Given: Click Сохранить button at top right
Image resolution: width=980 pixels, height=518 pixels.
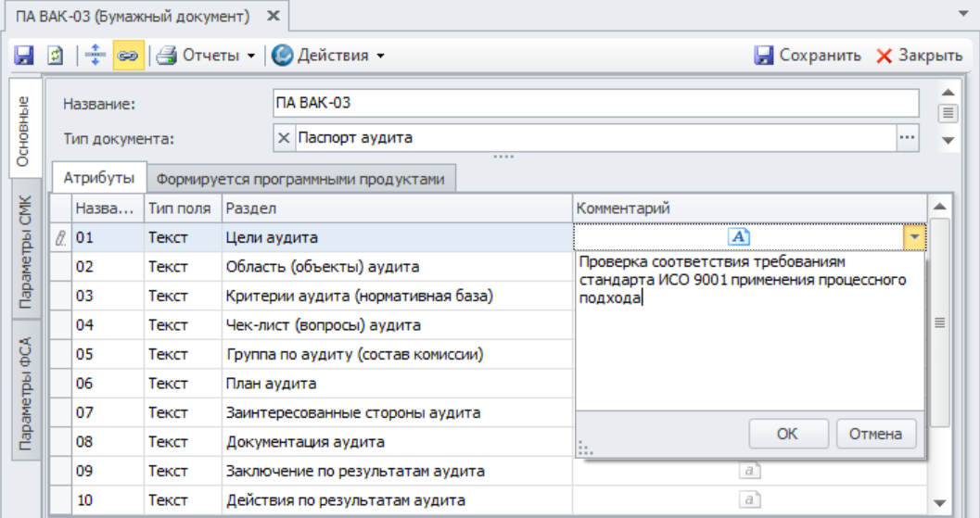Looking at the screenshot, I should pos(808,56).
